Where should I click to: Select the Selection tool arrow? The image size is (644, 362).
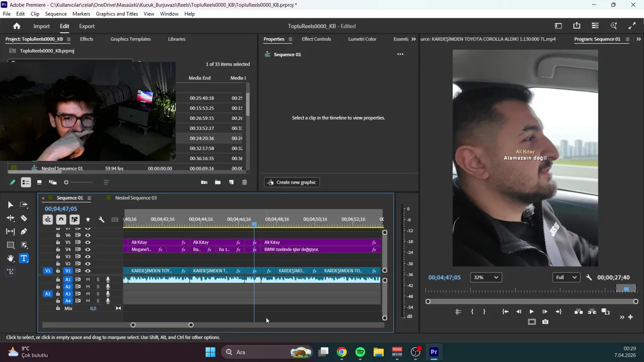(x=11, y=205)
